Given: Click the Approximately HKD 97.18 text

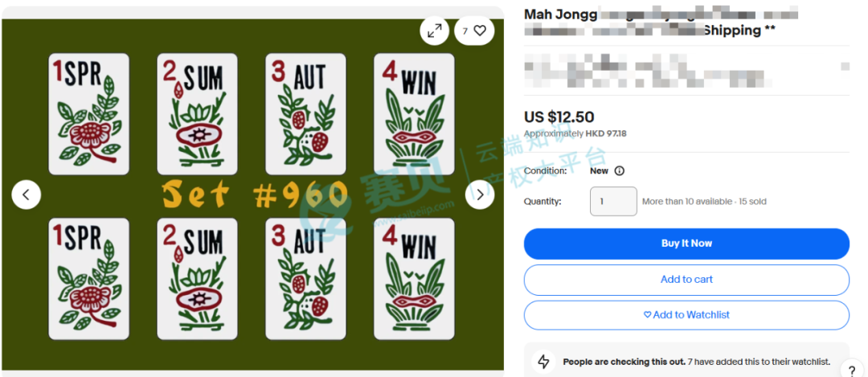Looking at the screenshot, I should 575,133.
